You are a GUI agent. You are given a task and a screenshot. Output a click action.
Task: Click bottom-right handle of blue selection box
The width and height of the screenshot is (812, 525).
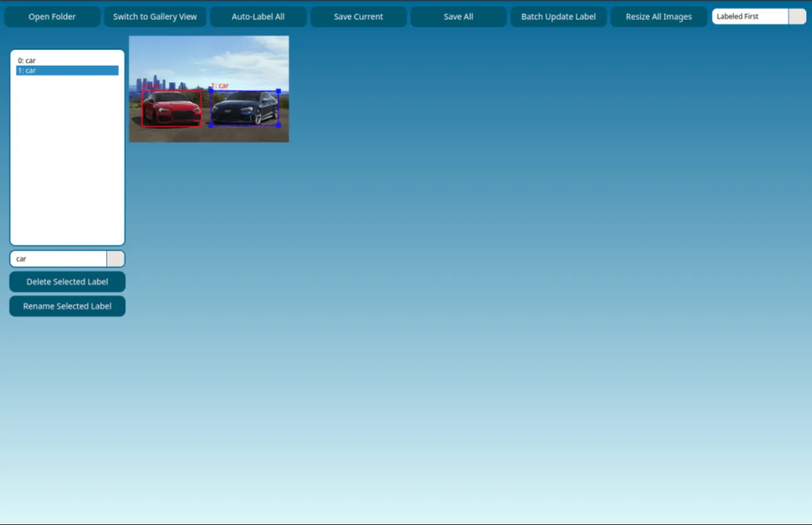[278, 125]
